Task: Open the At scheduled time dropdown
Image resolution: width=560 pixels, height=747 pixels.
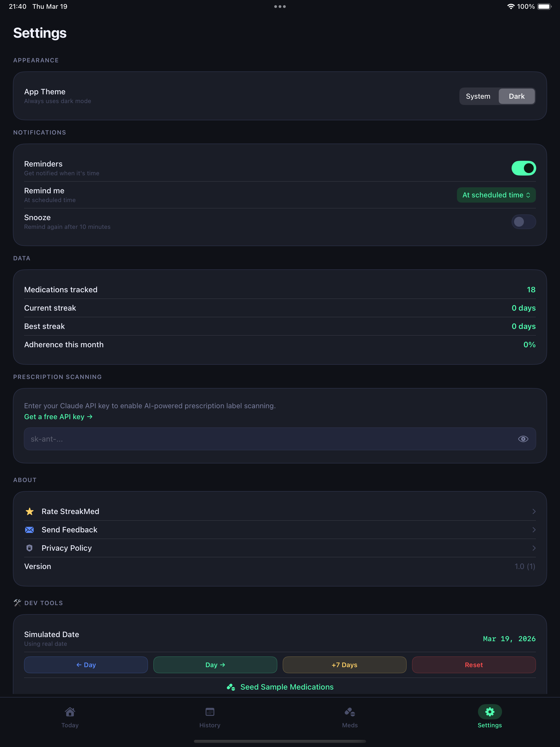Action: [x=496, y=195]
